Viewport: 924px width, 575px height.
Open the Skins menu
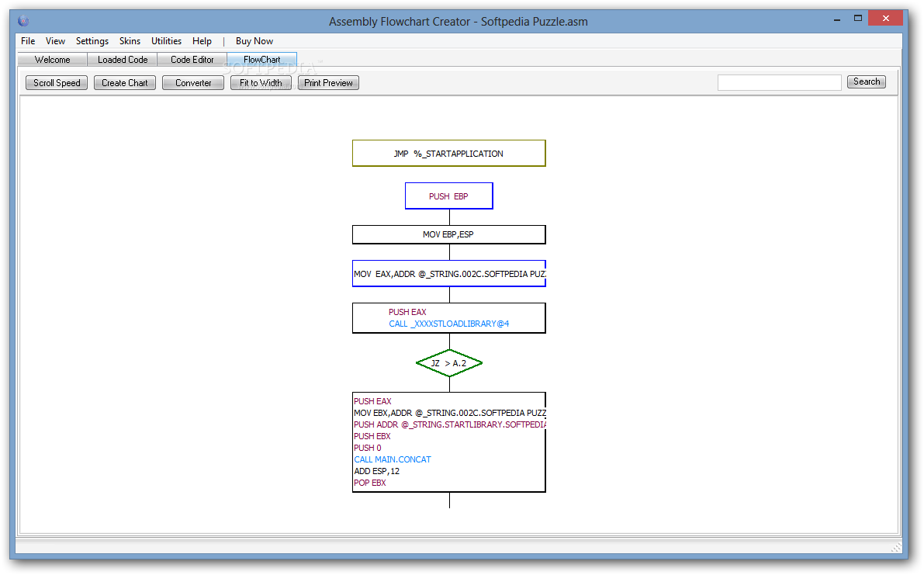click(130, 41)
